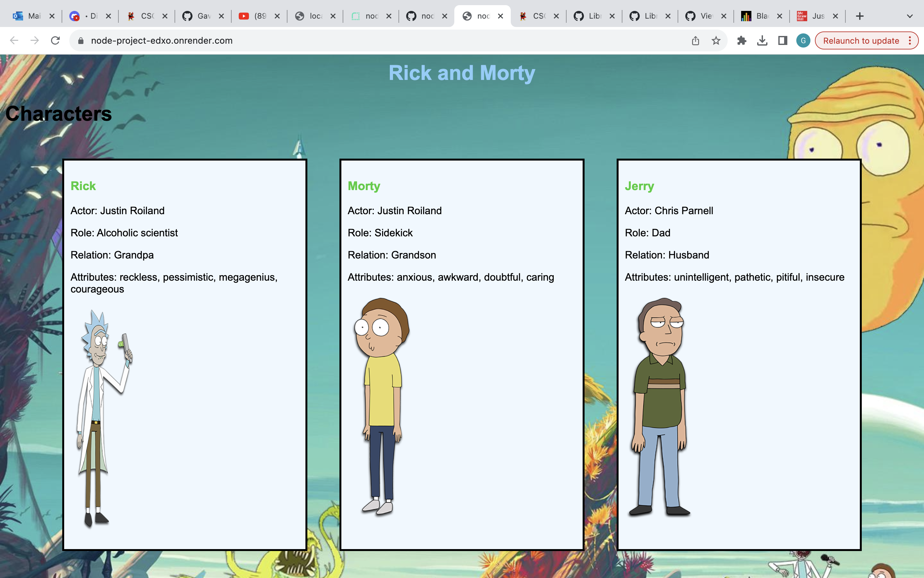The height and width of the screenshot is (578, 924).
Task: Click 'Role: Alcoholic scientist' text
Action: (124, 233)
